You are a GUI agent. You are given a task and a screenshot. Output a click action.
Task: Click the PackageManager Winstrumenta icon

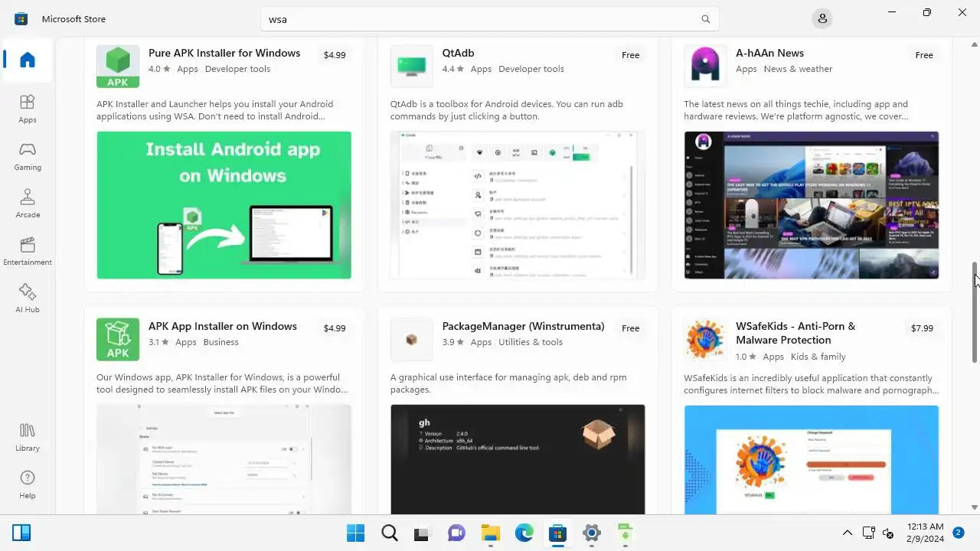412,339
